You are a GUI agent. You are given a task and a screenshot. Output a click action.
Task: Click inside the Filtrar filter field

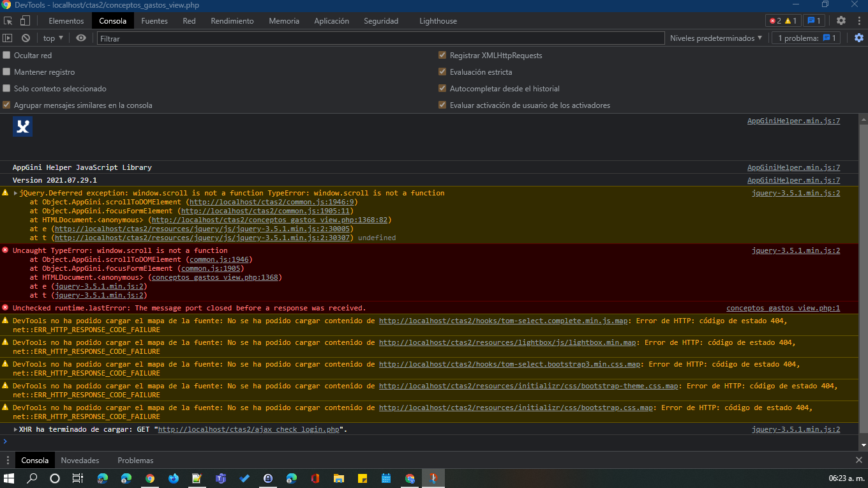tap(381, 38)
